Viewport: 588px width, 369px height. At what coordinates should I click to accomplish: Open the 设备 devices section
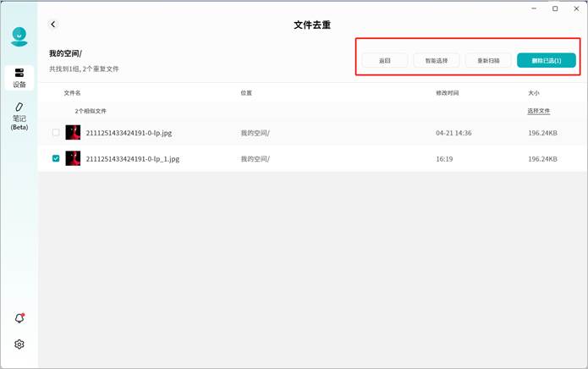[x=19, y=77]
